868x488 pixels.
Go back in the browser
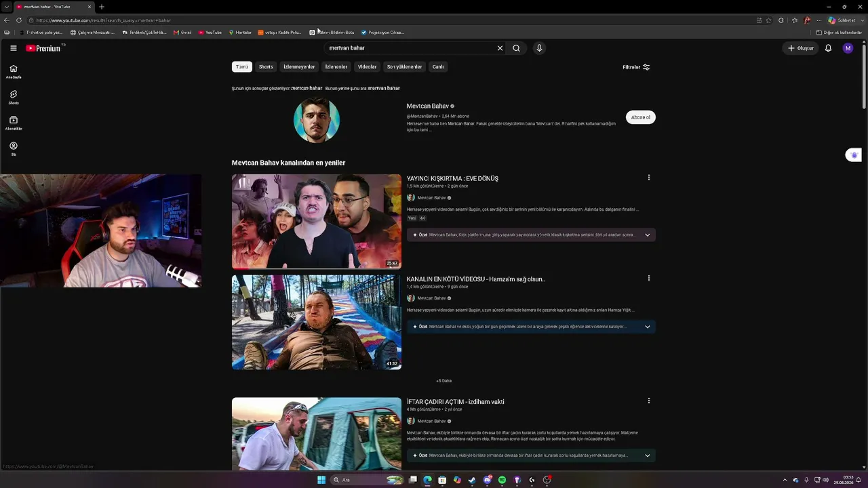(7, 20)
